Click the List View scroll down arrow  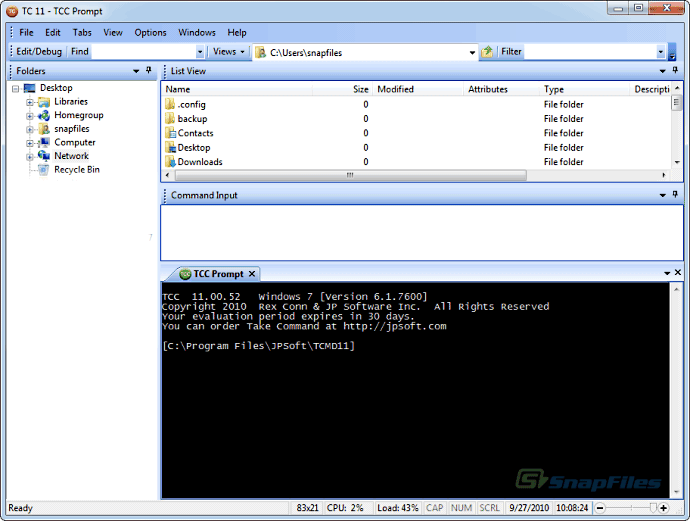[x=677, y=162]
